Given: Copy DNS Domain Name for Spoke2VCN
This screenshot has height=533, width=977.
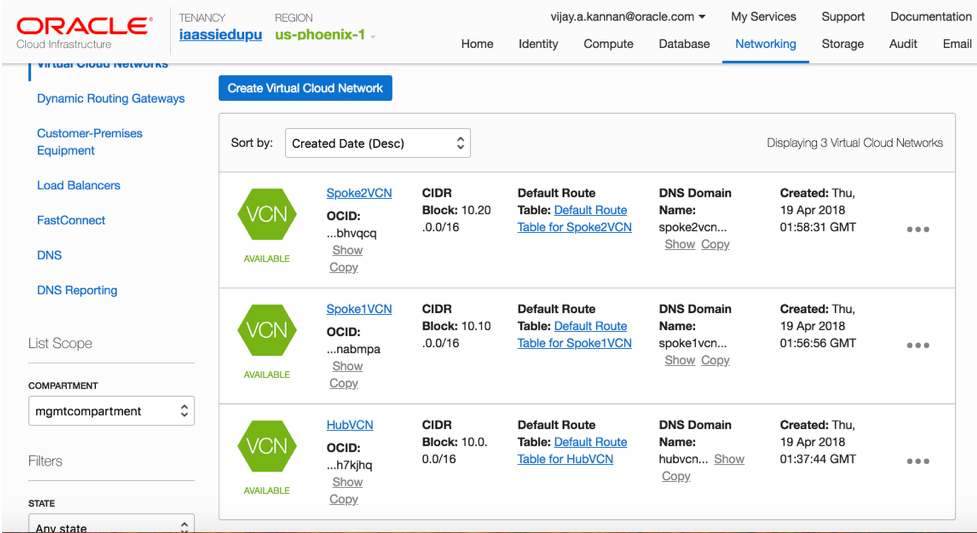Looking at the screenshot, I should click(715, 244).
